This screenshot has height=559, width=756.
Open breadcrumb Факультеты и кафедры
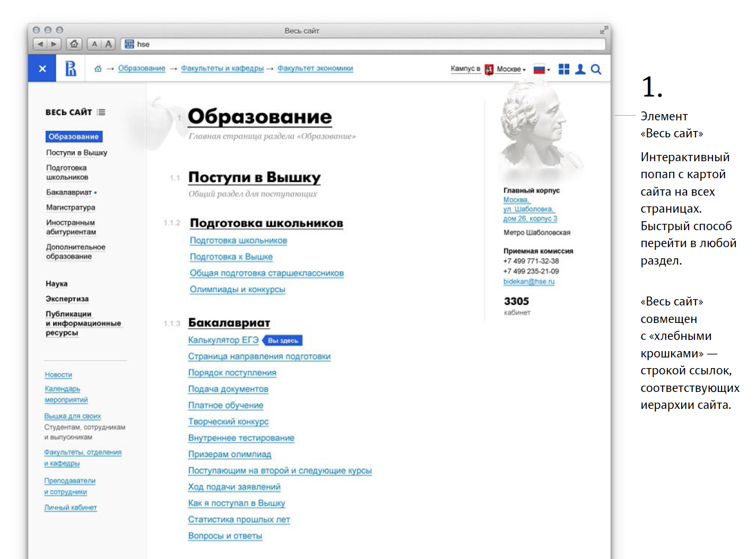pyautogui.click(x=222, y=68)
